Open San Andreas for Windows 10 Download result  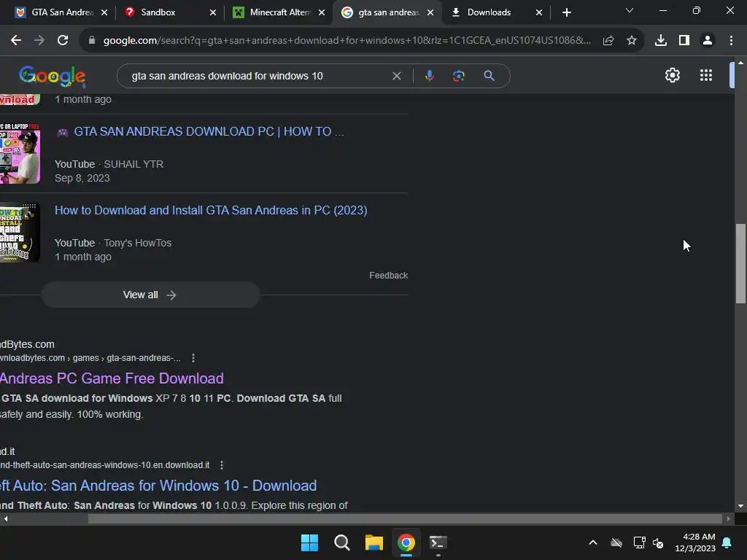[158, 486]
